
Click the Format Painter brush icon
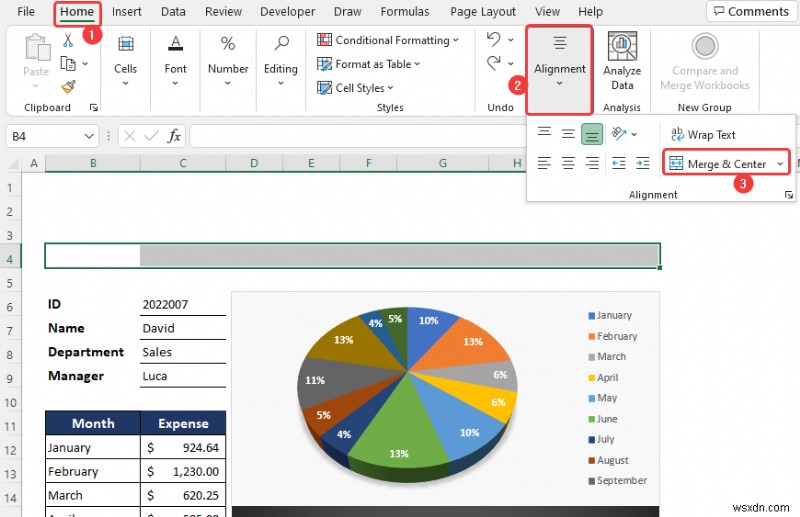(x=68, y=87)
